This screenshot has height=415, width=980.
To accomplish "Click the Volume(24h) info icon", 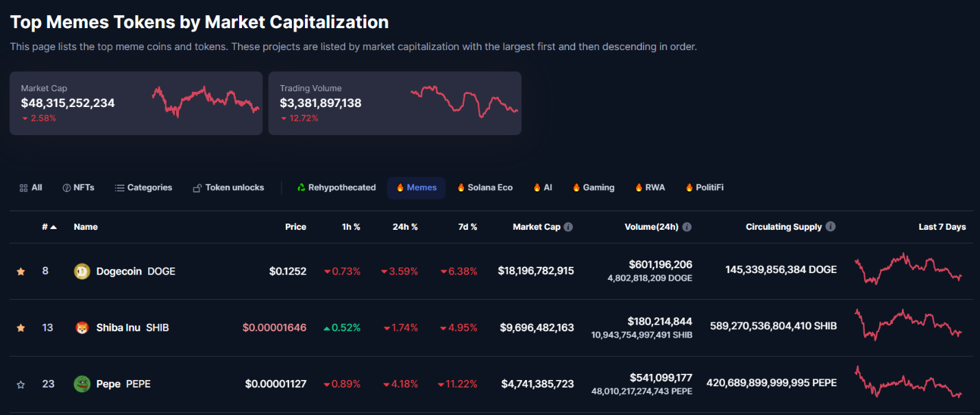I will coord(687,227).
